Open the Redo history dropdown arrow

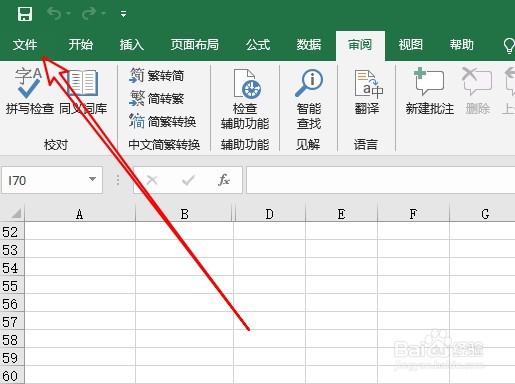(x=103, y=14)
